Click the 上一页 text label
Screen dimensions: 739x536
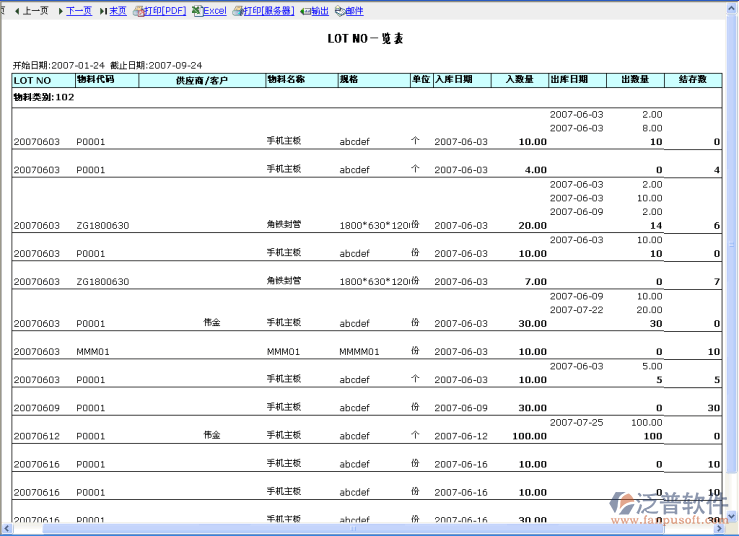35,11
